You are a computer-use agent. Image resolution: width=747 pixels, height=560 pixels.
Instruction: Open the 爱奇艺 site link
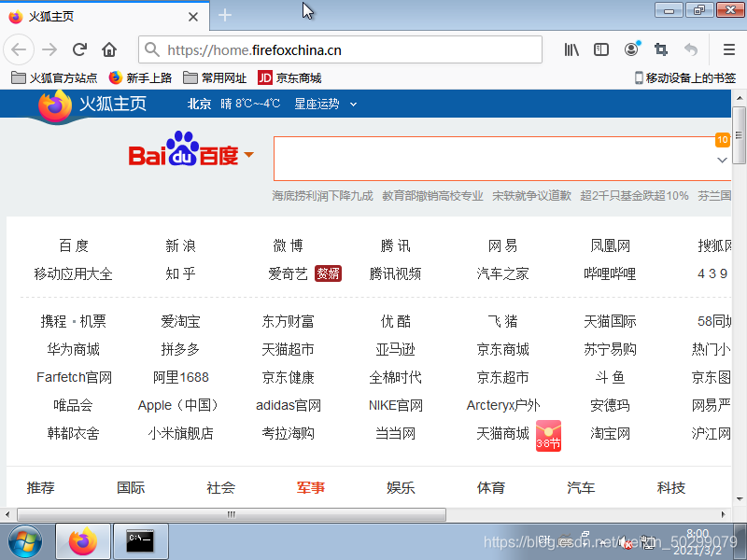click(x=288, y=273)
